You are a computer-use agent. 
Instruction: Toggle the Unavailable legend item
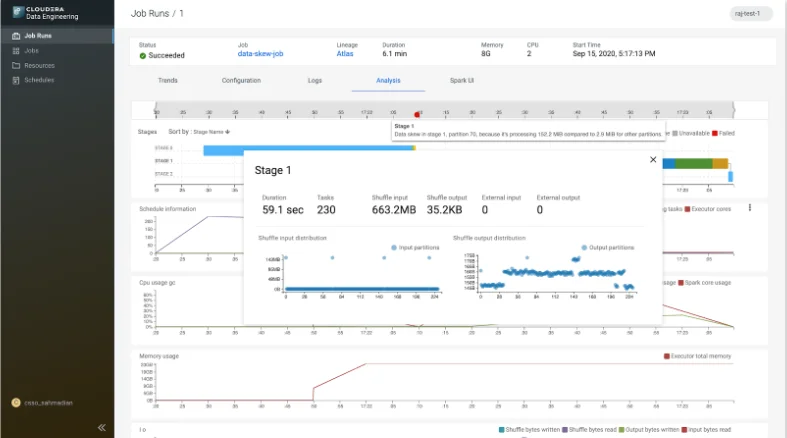coord(691,133)
